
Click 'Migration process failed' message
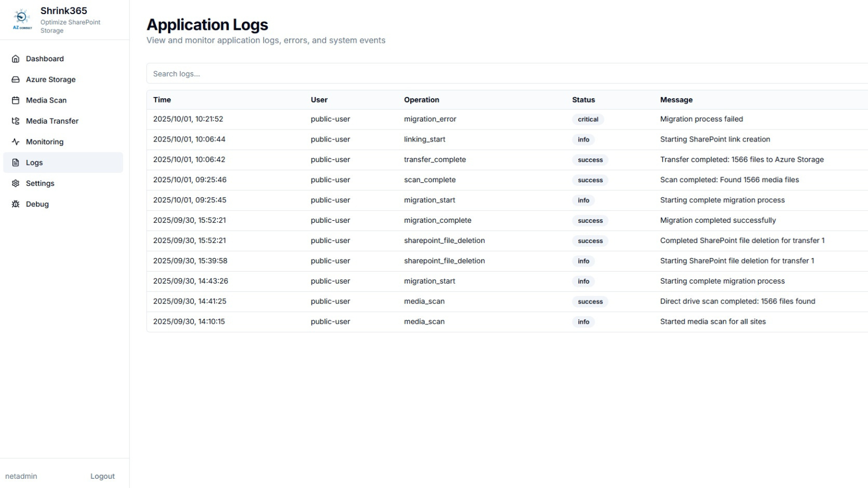701,119
